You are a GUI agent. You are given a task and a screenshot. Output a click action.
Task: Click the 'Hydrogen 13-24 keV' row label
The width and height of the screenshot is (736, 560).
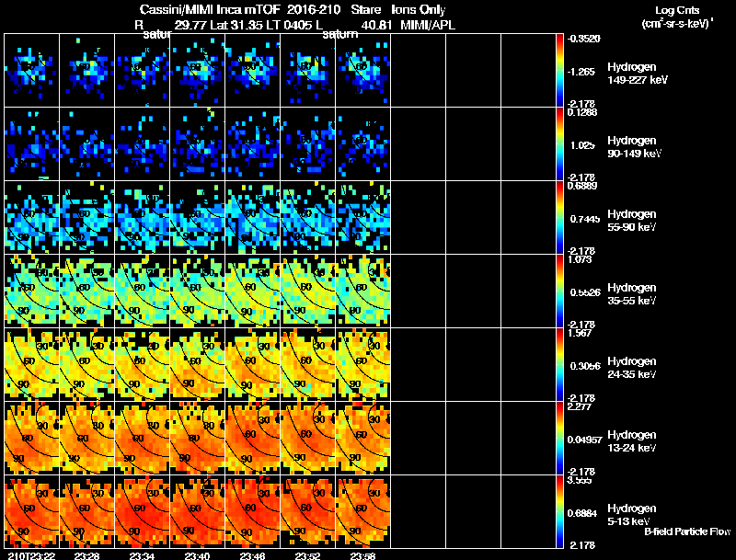(632, 441)
